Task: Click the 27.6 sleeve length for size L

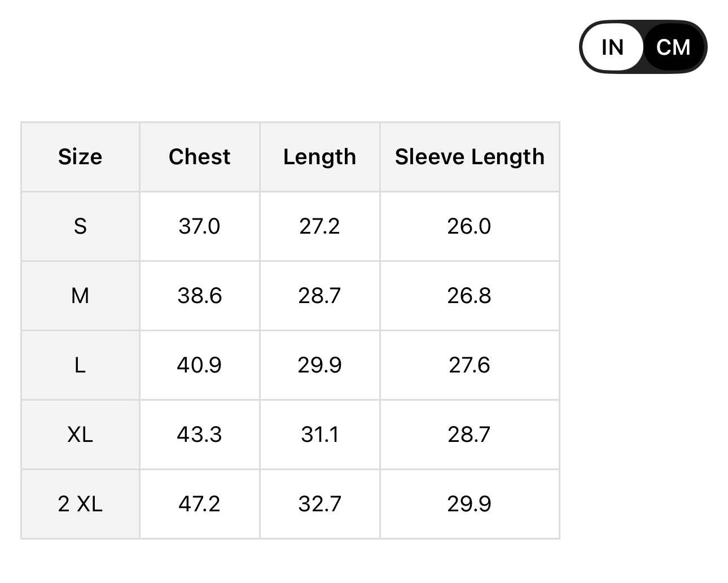Action: tap(470, 365)
